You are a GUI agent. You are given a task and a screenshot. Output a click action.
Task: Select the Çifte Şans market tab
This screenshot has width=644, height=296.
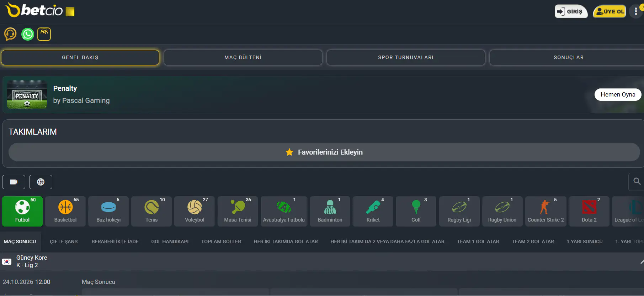[64, 242]
